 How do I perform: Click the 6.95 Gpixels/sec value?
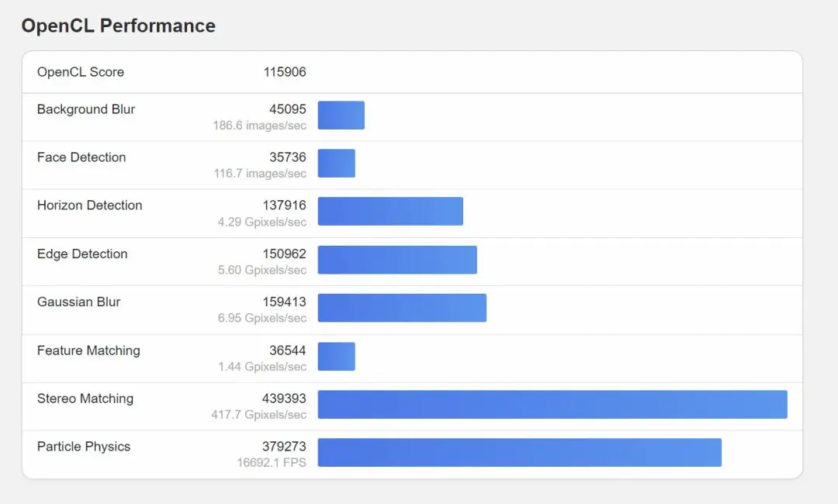262,318
